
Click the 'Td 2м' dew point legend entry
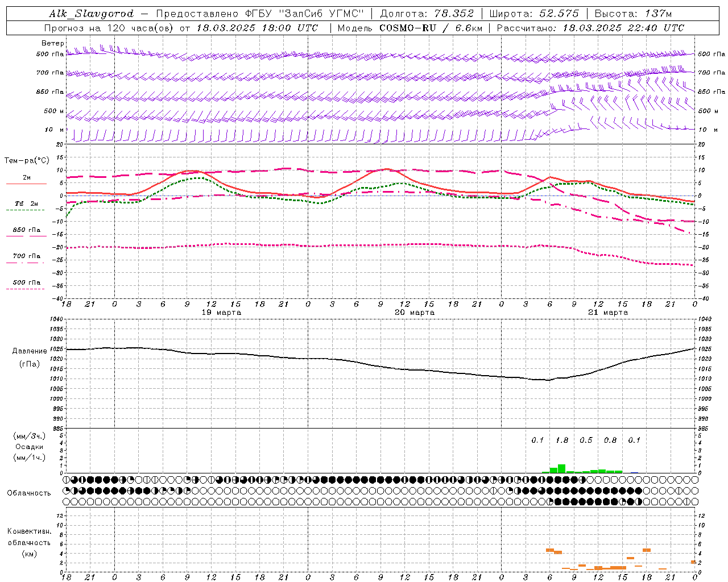tap(27, 203)
